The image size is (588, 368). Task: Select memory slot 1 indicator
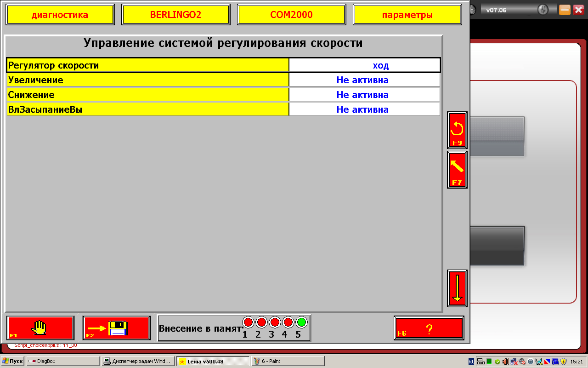248,322
